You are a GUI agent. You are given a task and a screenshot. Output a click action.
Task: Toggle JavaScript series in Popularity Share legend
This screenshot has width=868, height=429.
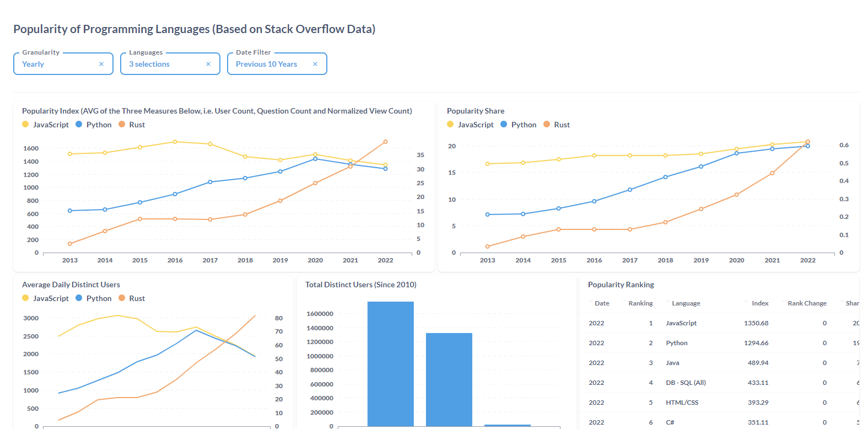[471, 125]
